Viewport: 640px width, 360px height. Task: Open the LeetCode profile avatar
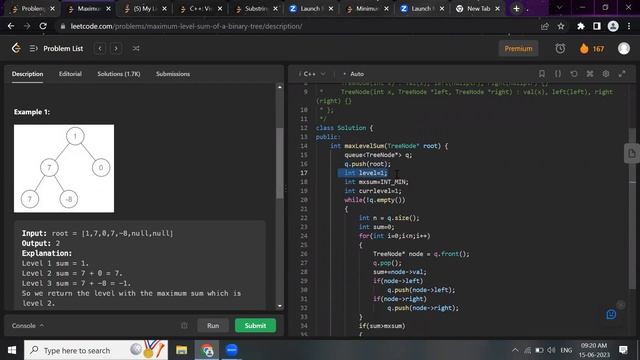(624, 49)
